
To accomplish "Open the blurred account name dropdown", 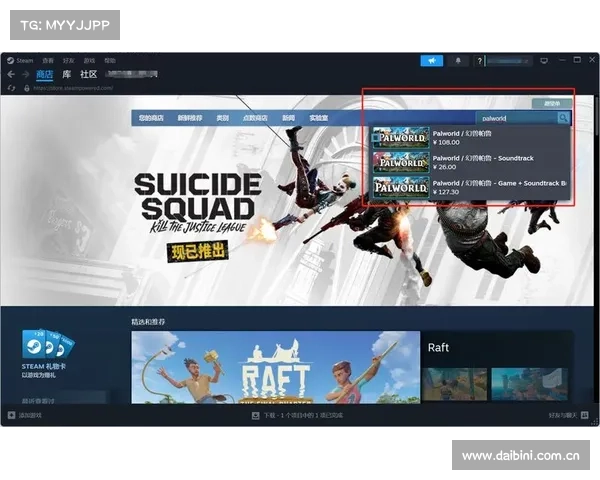I will 508,61.
